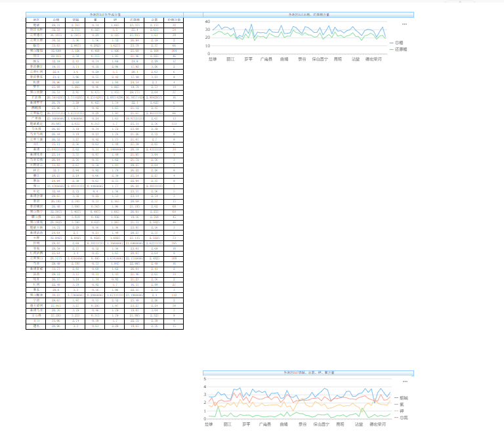Click the 楚雄 axis label in the top chart
The image size is (504, 442).
(x=213, y=59)
